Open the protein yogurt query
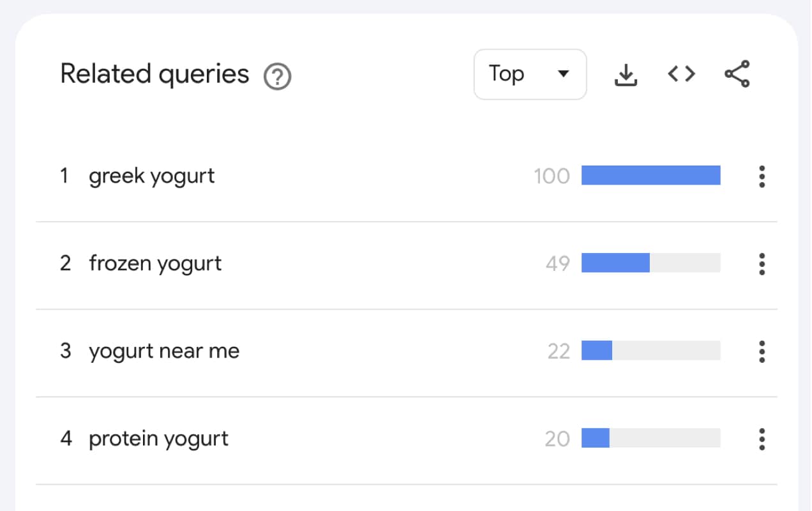This screenshot has height=511, width=812. coord(159,439)
